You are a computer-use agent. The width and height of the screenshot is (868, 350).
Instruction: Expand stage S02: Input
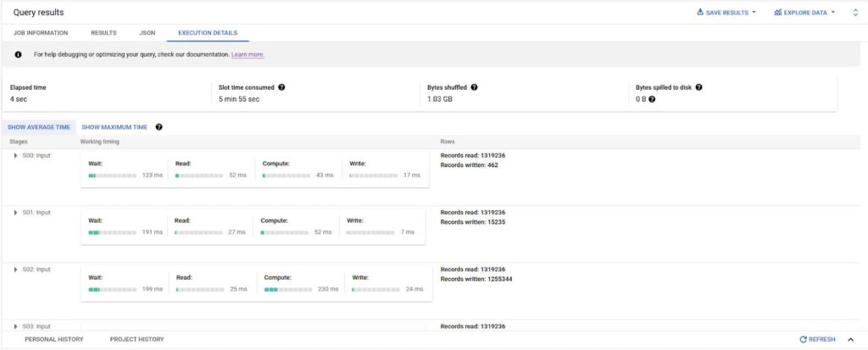[15, 269]
